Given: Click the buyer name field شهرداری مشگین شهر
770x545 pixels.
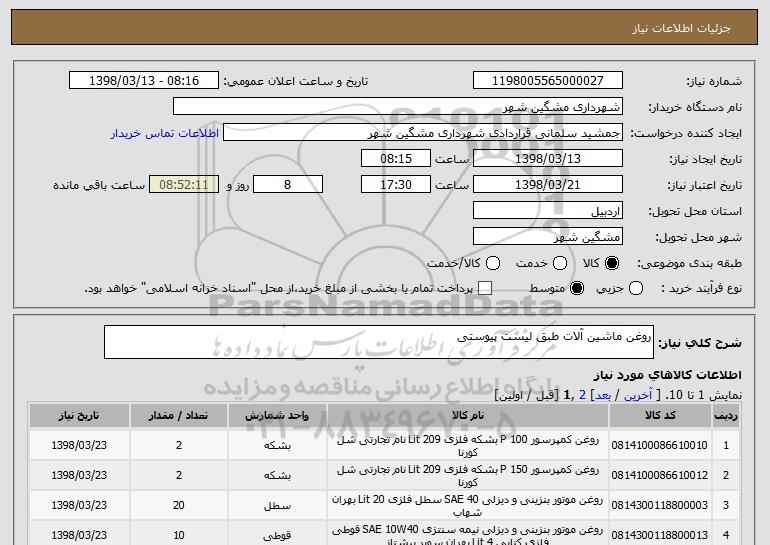Looking at the screenshot, I should [x=398, y=107].
